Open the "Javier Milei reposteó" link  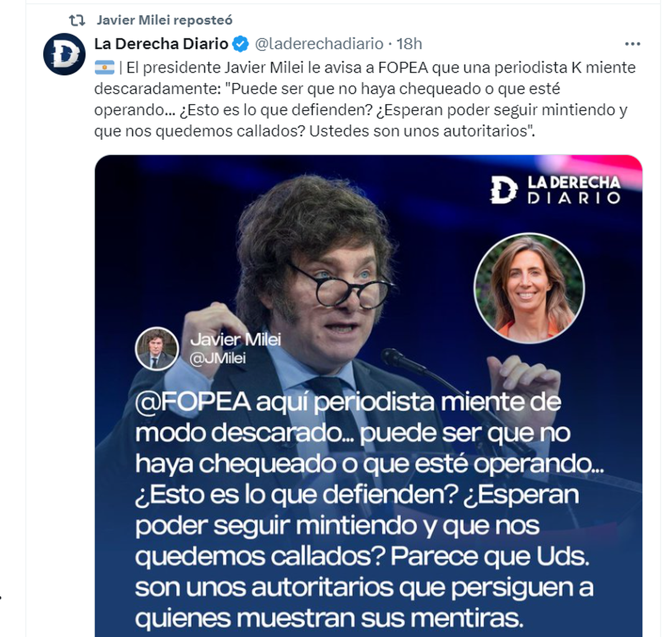tap(164, 20)
